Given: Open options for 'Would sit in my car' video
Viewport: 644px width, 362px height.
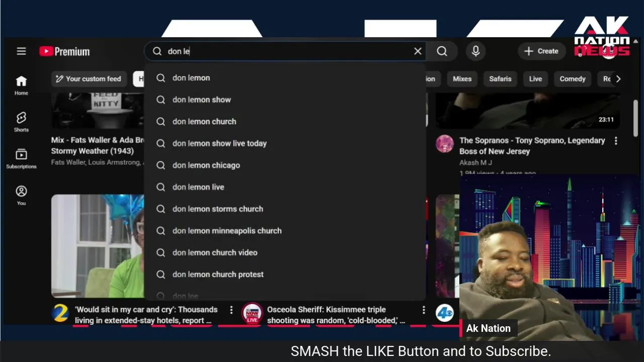Looking at the screenshot, I should 231,310.
